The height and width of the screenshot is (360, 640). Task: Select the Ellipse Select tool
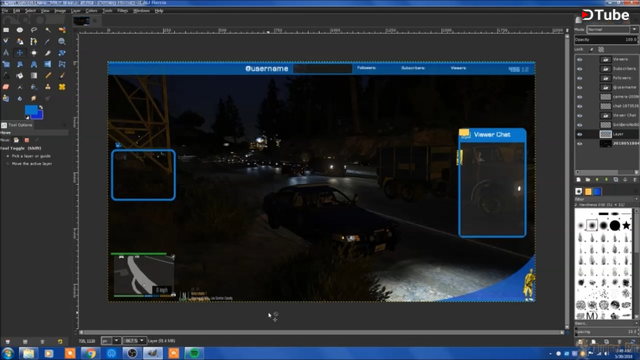pos(20,30)
